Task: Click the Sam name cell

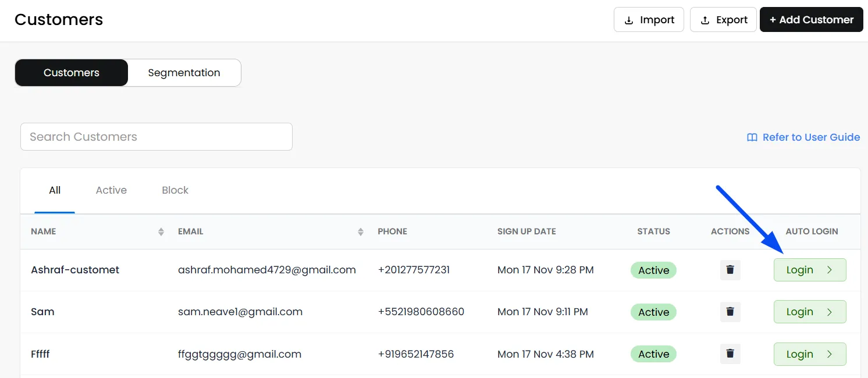Action: (42, 312)
